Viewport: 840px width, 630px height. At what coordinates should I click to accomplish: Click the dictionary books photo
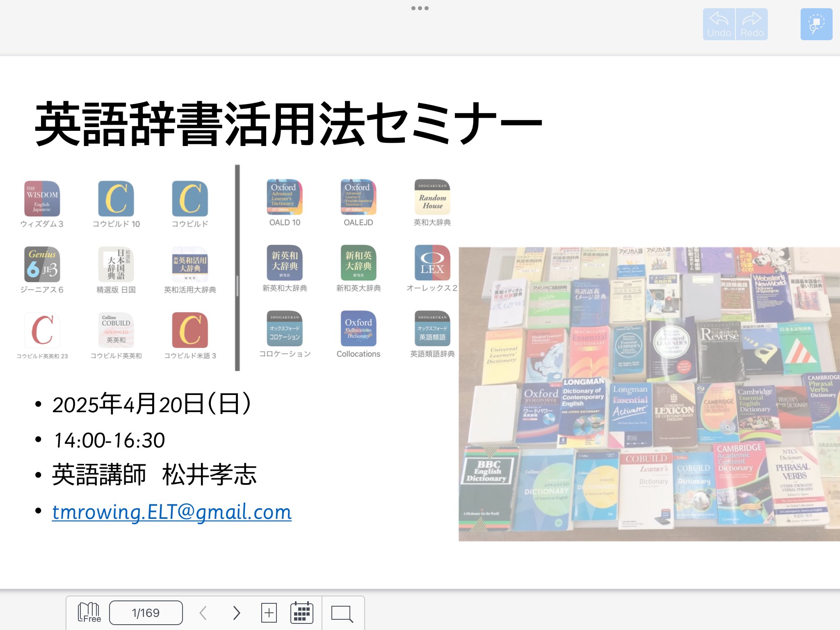point(649,394)
